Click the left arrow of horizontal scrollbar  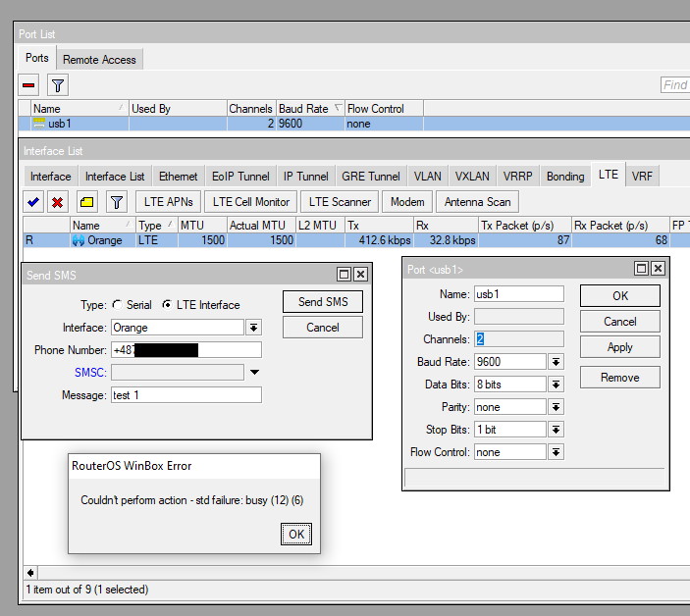tap(30, 572)
